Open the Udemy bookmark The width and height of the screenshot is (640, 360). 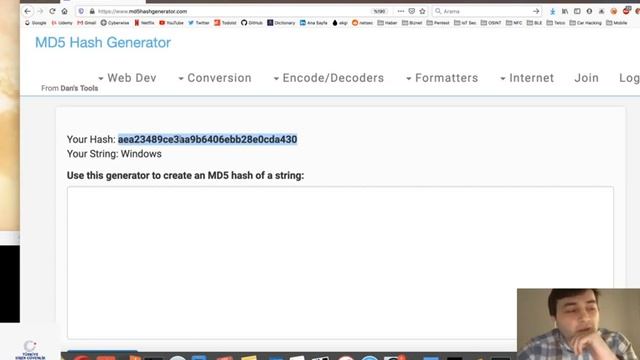62,23
